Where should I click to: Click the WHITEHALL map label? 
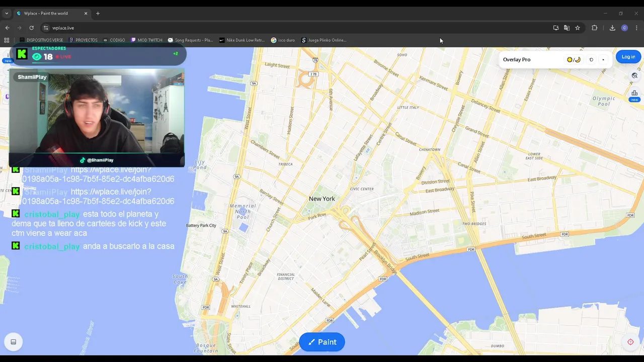click(241, 306)
